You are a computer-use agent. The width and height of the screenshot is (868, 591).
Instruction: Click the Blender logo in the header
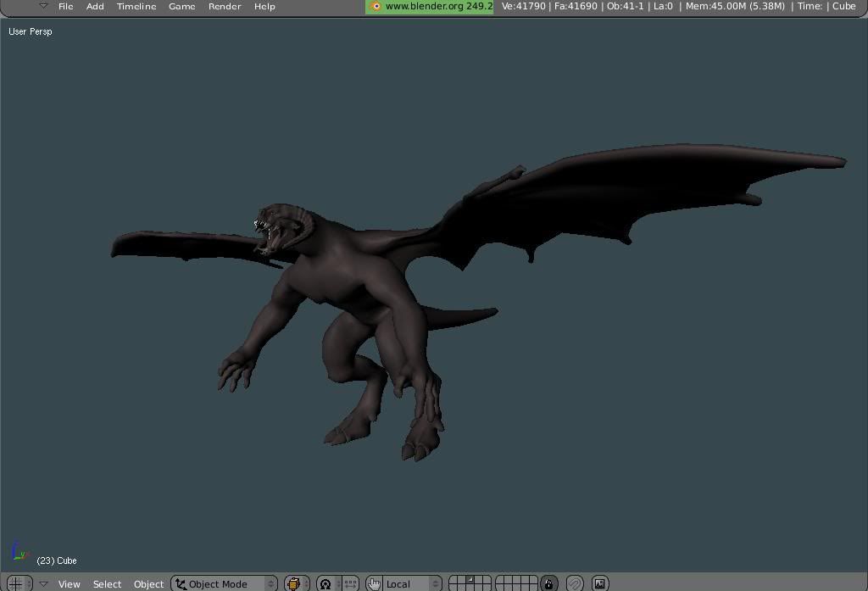376,6
